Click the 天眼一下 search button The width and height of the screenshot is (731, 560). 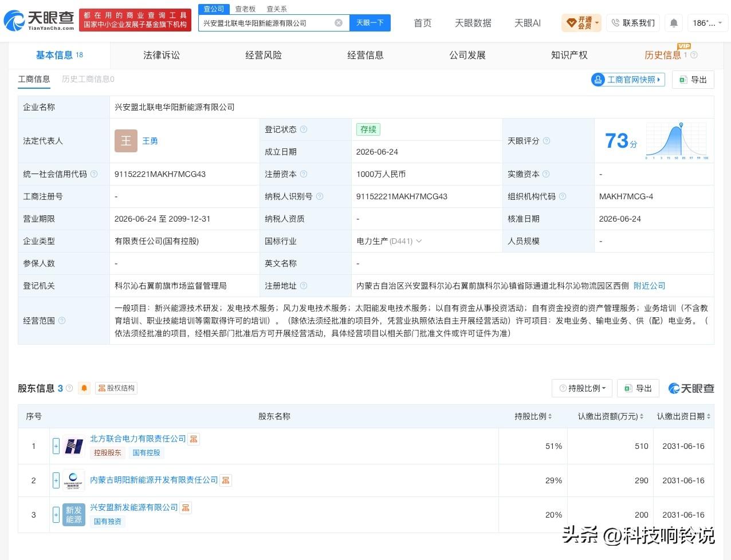(x=370, y=23)
